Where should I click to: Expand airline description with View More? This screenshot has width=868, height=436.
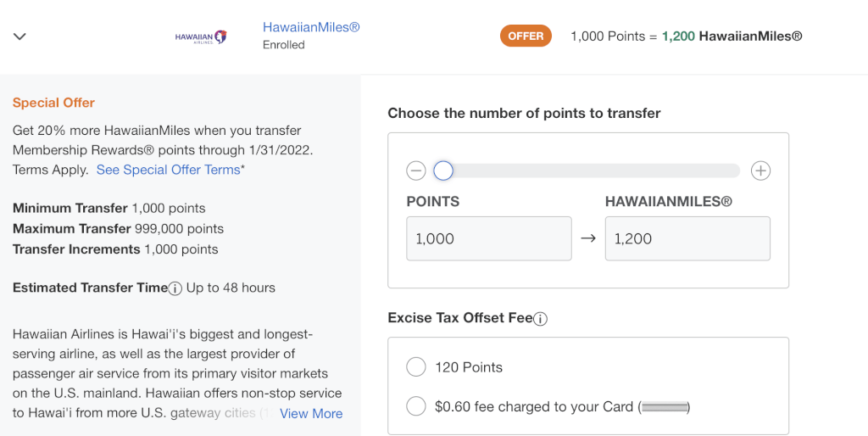pos(311,413)
